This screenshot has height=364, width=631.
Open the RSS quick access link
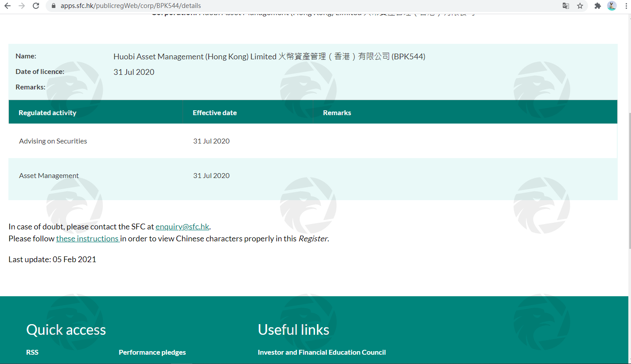pyautogui.click(x=32, y=352)
